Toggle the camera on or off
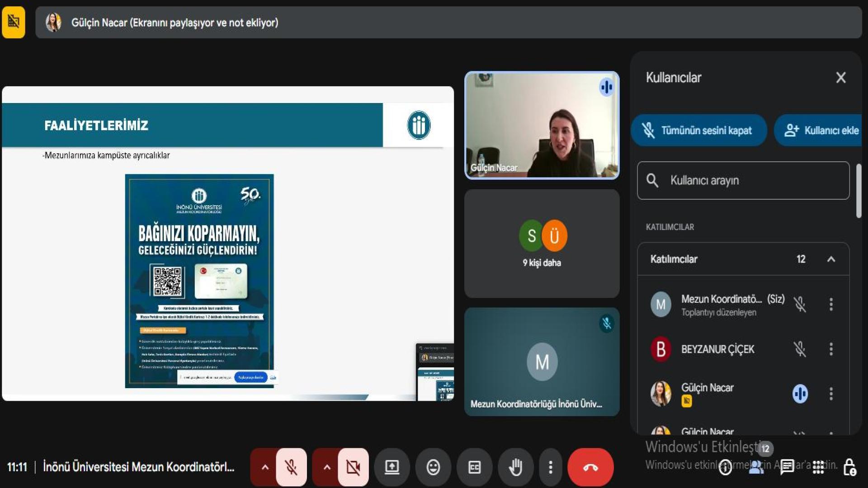This screenshot has width=868, height=488. (353, 467)
